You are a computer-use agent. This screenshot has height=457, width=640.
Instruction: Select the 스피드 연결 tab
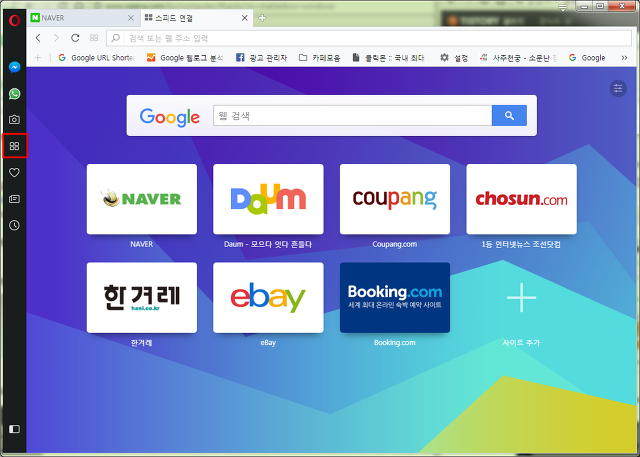pyautogui.click(x=196, y=18)
